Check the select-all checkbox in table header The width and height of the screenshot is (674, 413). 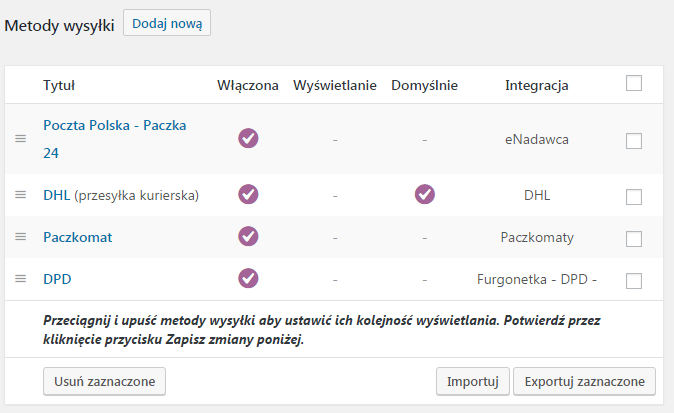634,83
